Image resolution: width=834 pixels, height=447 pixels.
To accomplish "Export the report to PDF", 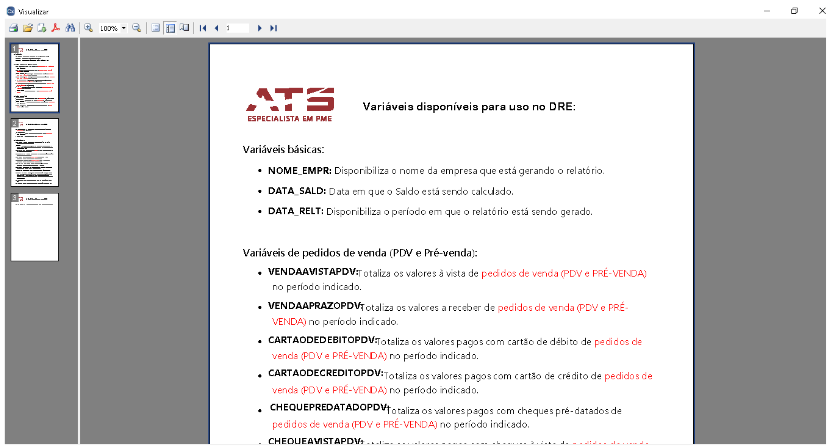I will 55,28.
